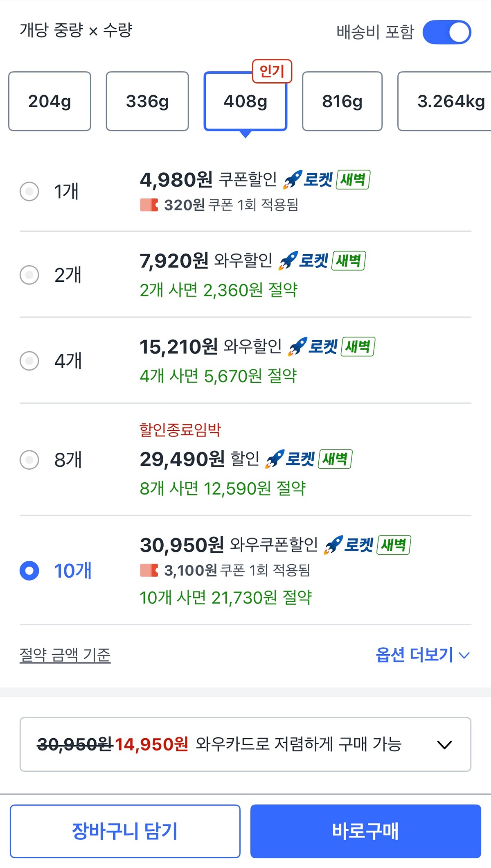The image size is (491, 868).
Task: Expand the 와우카드 price details chevron
Action: point(444,744)
